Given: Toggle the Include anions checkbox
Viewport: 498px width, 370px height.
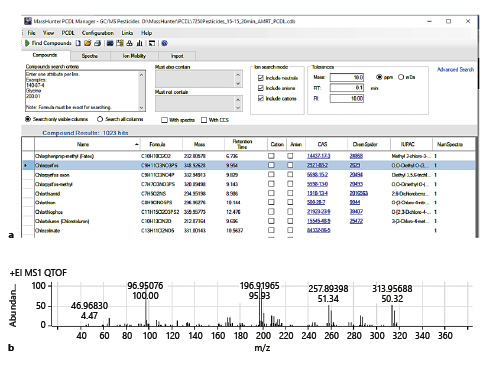Looking at the screenshot, I should (x=261, y=88).
